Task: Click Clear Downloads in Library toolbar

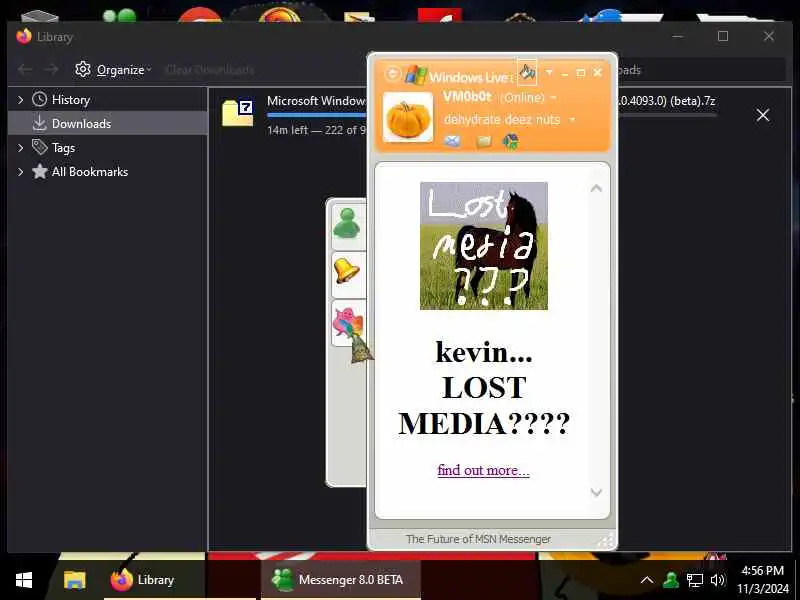Action: tap(210, 69)
